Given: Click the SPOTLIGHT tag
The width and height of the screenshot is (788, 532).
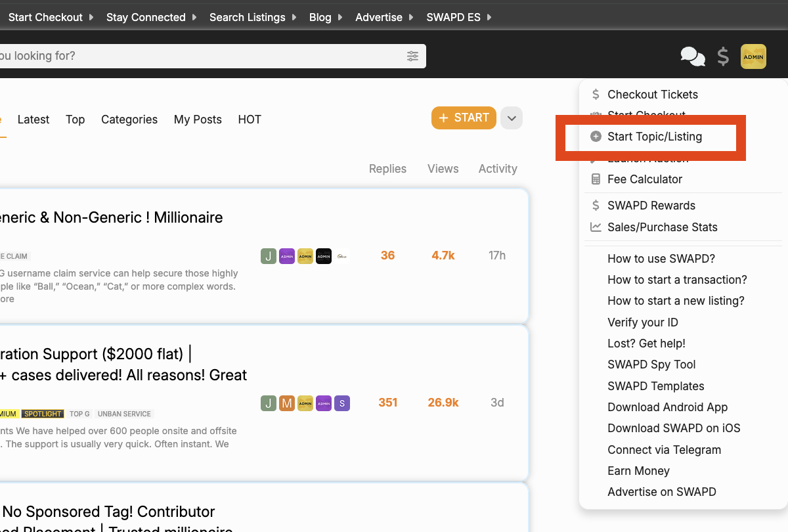Looking at the screenshot, I should (43, 414).
